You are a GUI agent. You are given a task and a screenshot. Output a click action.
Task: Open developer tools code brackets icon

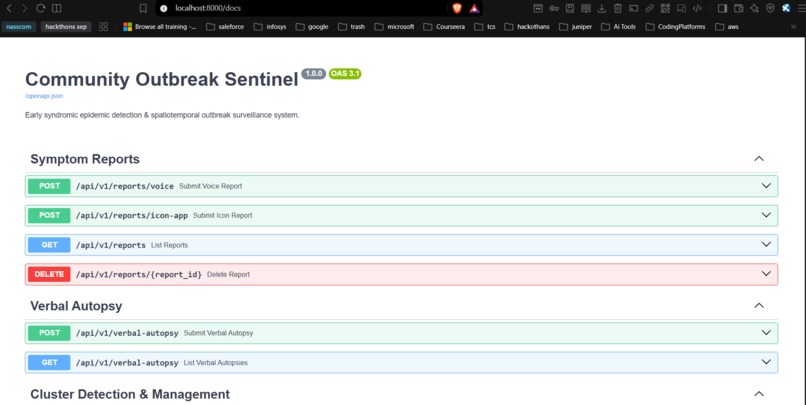(x=697, y=8)
